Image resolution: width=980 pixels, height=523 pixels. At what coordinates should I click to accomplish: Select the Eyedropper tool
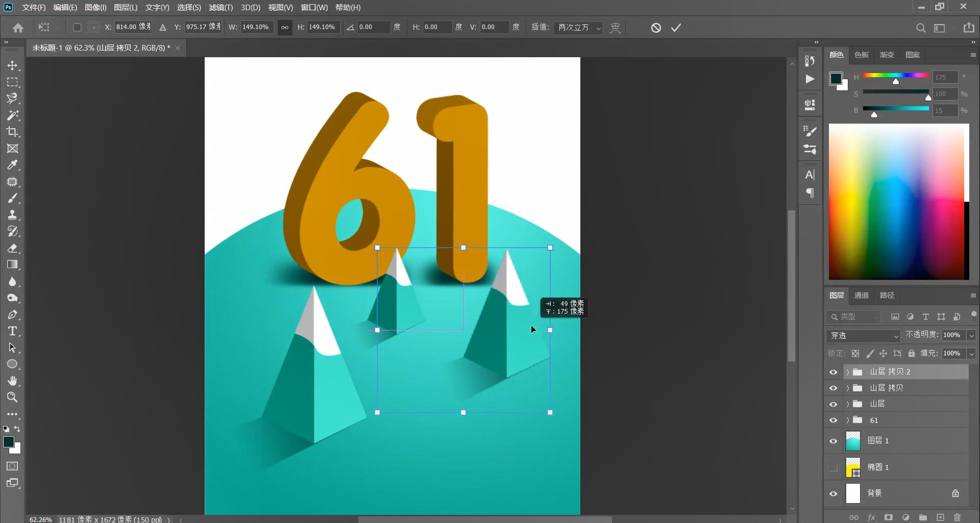(13, 165)
